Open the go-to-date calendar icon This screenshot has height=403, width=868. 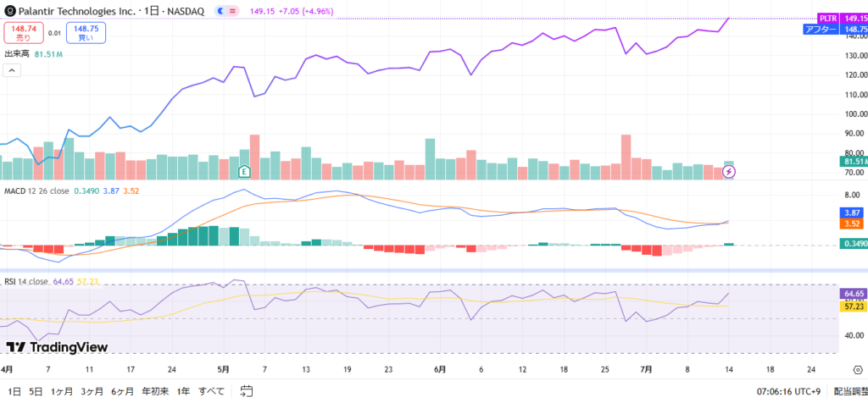tap(247, 391)
